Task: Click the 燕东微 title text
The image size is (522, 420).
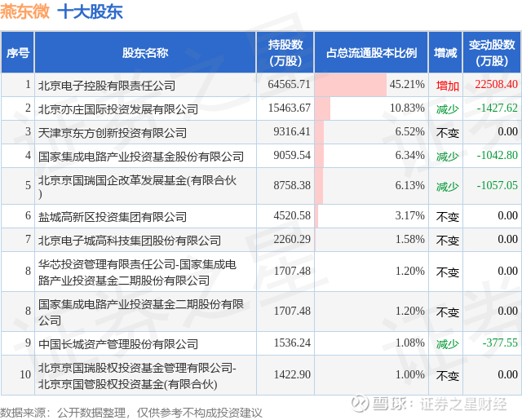Action: (25, 11)
